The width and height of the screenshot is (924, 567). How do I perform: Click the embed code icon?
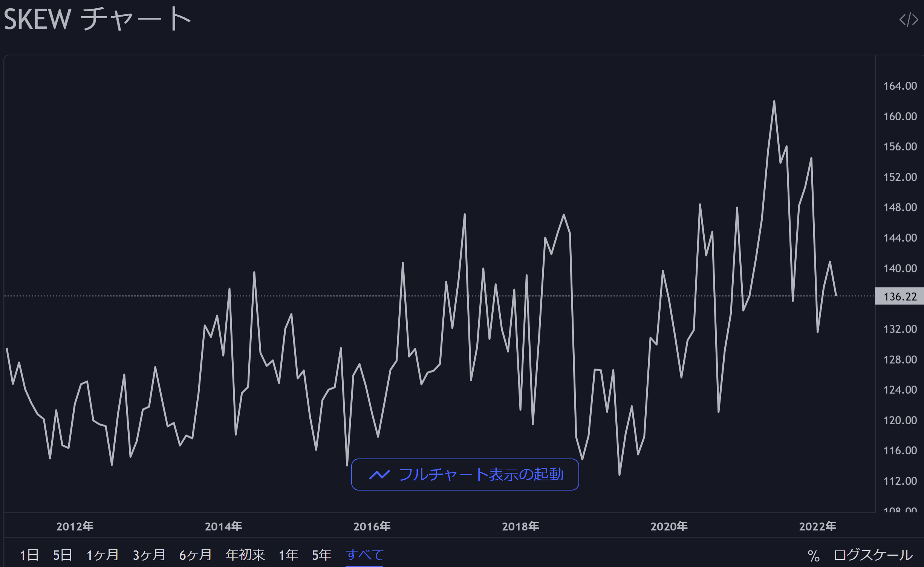point(909,20)
